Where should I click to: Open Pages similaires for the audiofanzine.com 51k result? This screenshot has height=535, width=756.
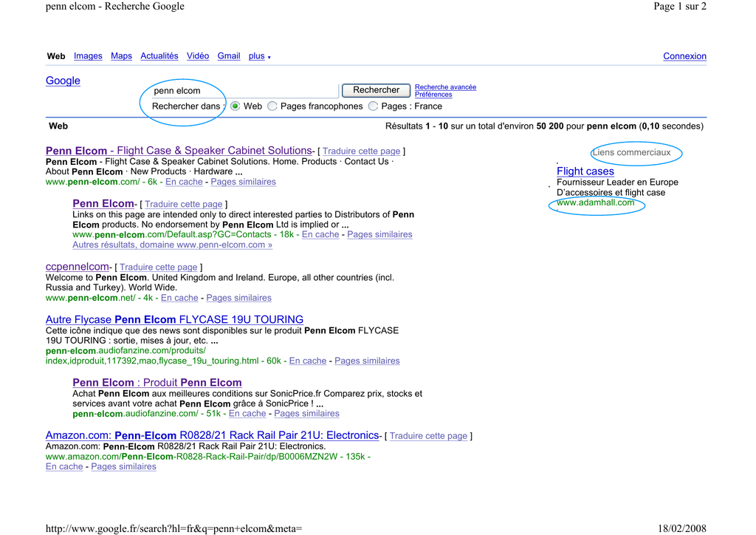(x=306, y=413)
